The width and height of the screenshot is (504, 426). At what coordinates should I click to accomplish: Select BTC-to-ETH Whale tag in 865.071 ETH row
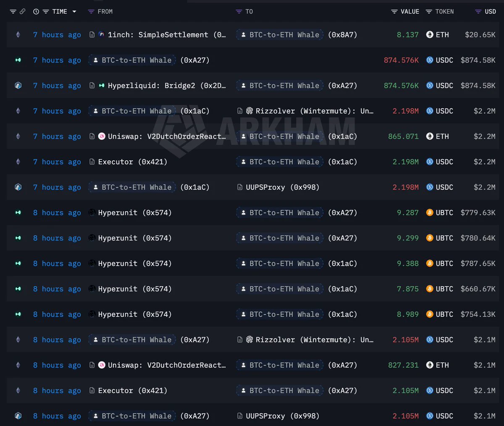[x=280, y=136]
